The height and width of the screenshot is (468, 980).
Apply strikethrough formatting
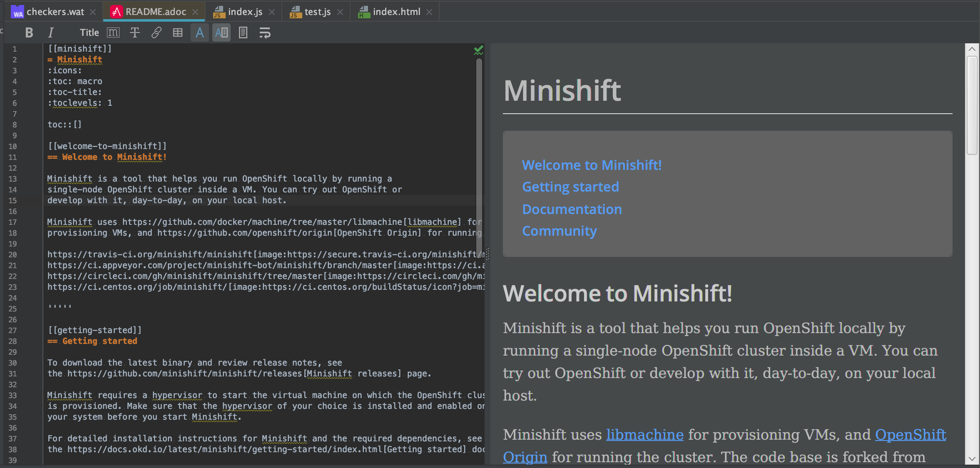point(135,32)
